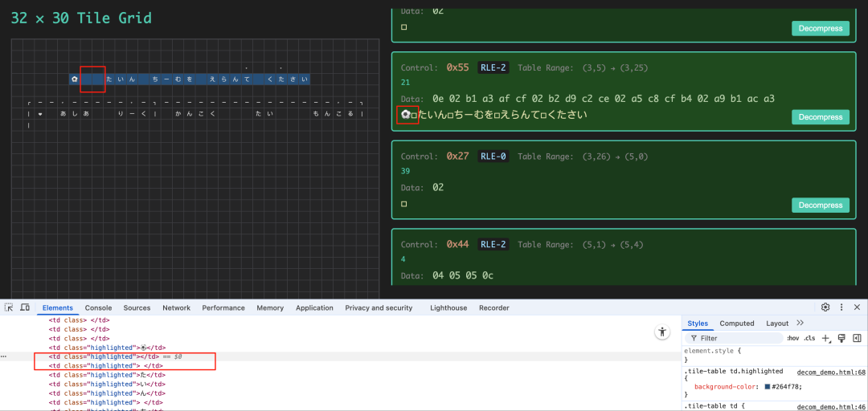Switch to the Computed pane tab

click(737, 323)
